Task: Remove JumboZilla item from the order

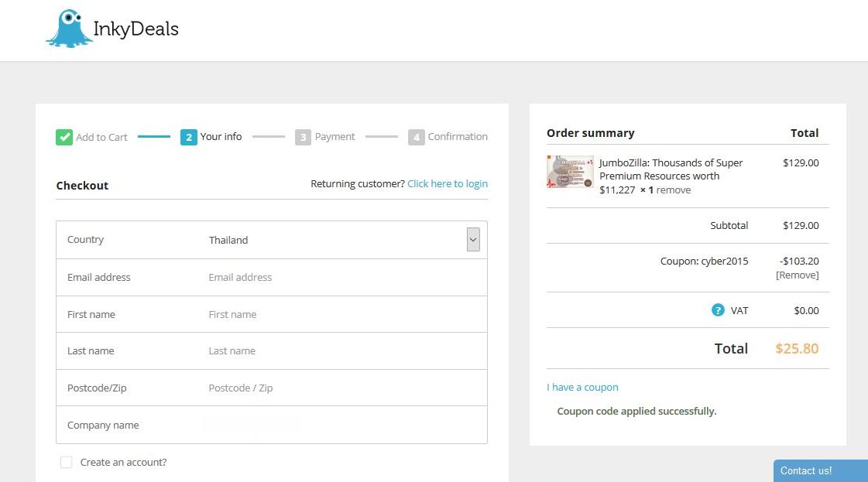Action: pos(673,190)
